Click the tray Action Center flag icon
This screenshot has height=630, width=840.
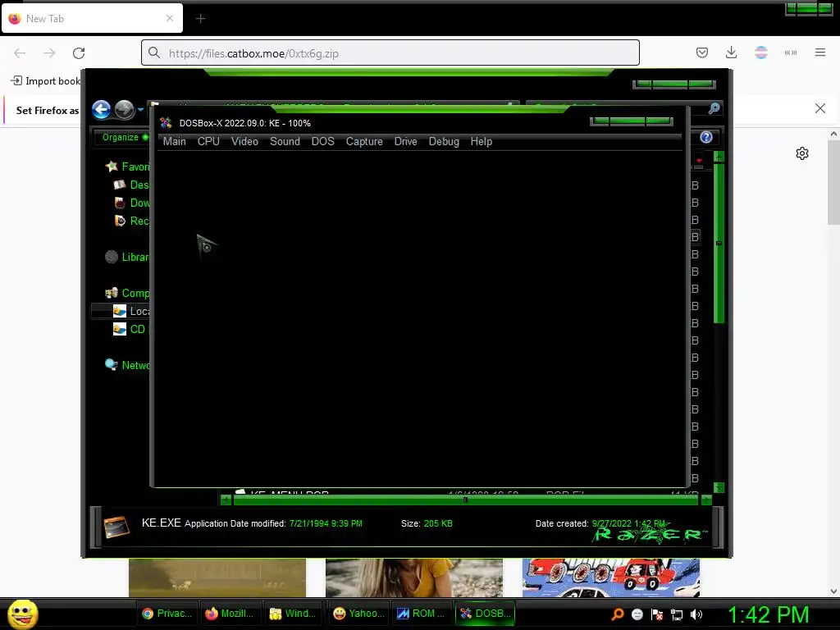[x=657, y=614]
